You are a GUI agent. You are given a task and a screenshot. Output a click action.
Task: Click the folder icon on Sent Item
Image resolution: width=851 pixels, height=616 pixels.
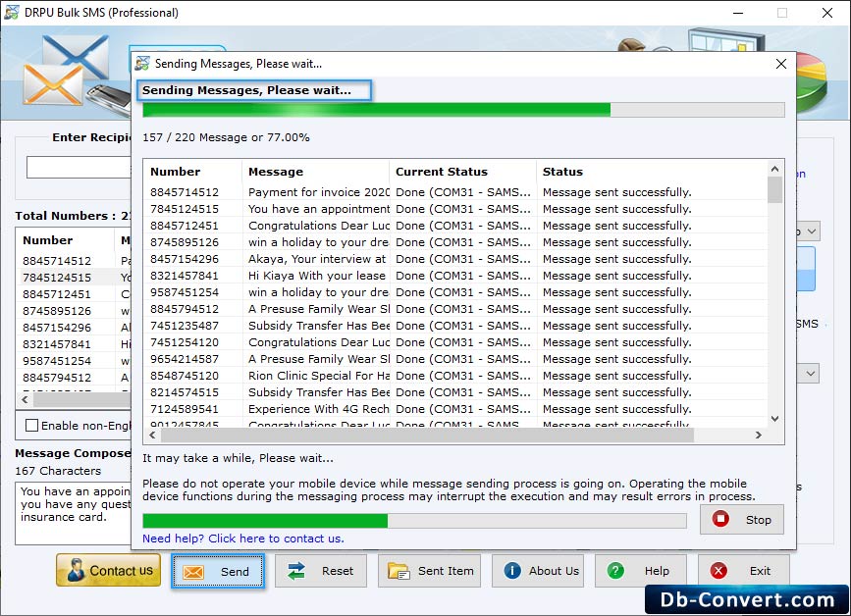click(x=399, y=572)
